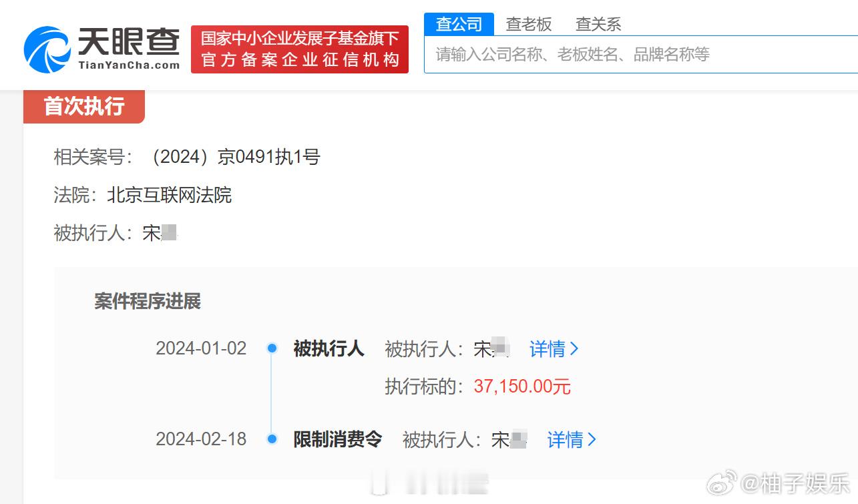Open the 查关系 tab
Image resolution: width=858 pixels, height=504 pixels.
(598, 25)
